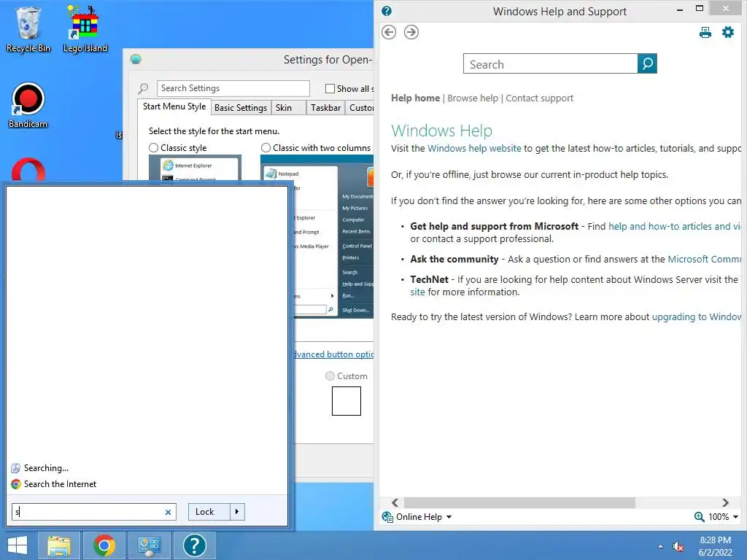Follow the upgrading to Windows link
This screenshot has height=560, width=747.
click(x=697, y=317)
